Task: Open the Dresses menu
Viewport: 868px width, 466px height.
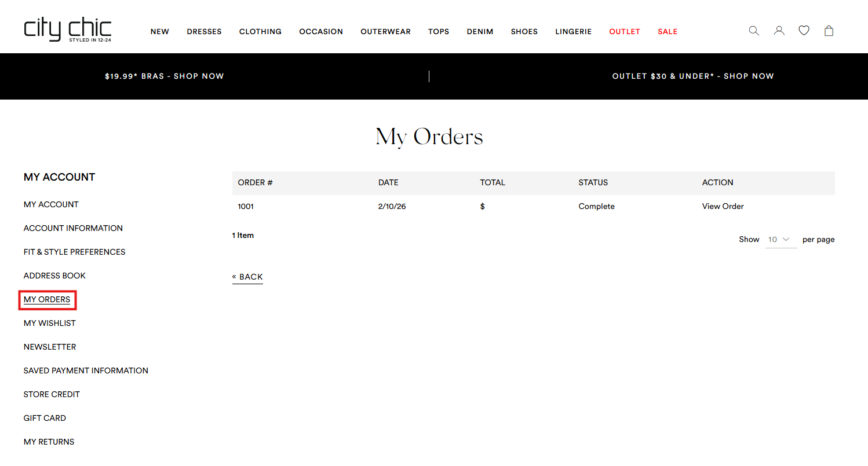Action: (204, 32)
